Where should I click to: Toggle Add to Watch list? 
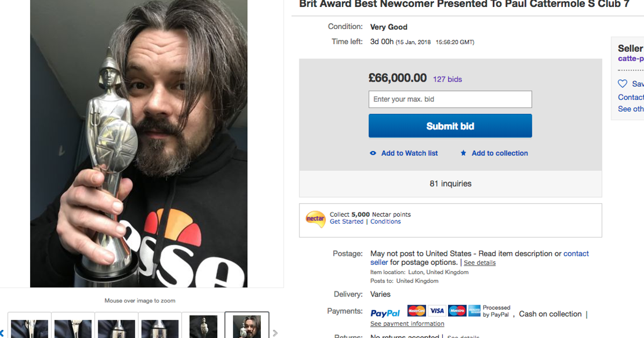pyautogui.click(x=409, y=153)
